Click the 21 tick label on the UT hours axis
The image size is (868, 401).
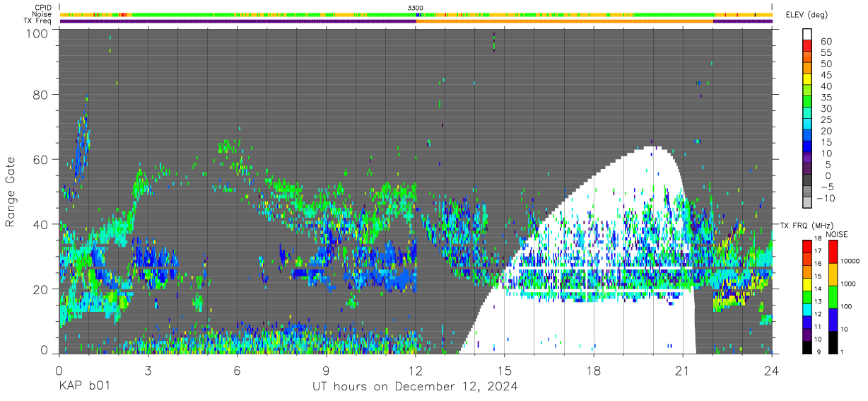tap(683, 370)
